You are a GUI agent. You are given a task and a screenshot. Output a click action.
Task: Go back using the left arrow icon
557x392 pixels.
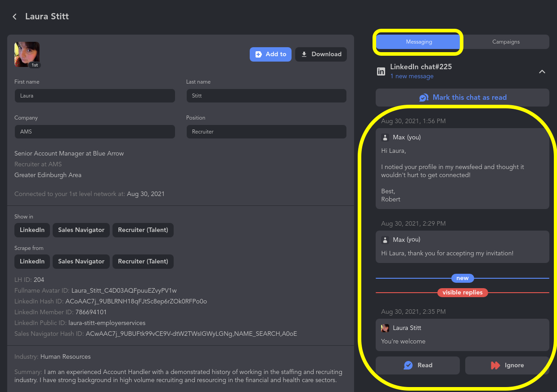tap(15, 17)
